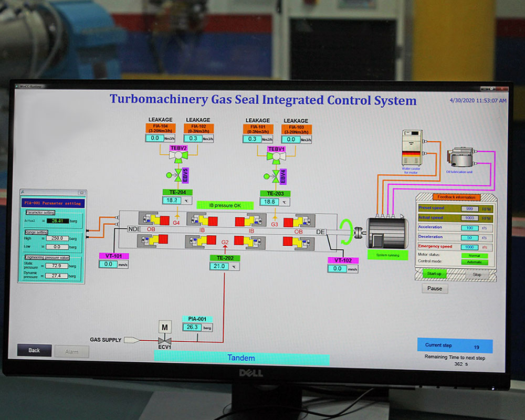Select the EBV5 valve symbol
The image size is (525, 420).
pyautogui.click(x=178, y=175)
